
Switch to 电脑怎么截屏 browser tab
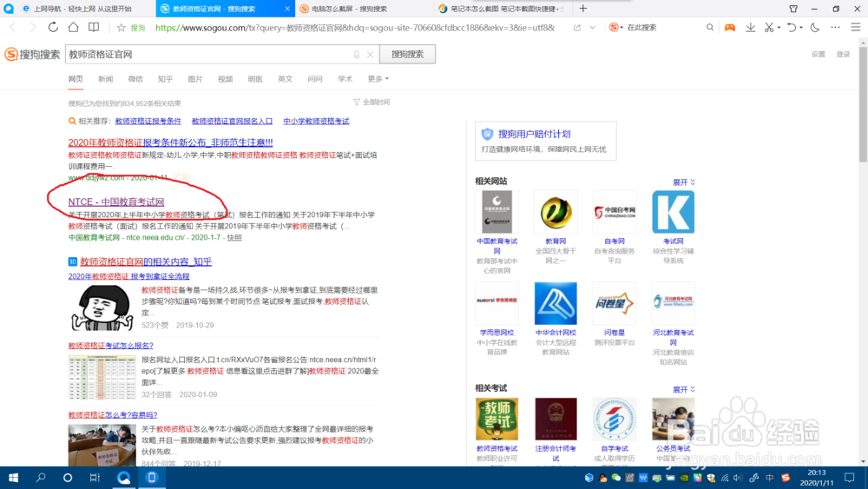[x=365, y=9]
